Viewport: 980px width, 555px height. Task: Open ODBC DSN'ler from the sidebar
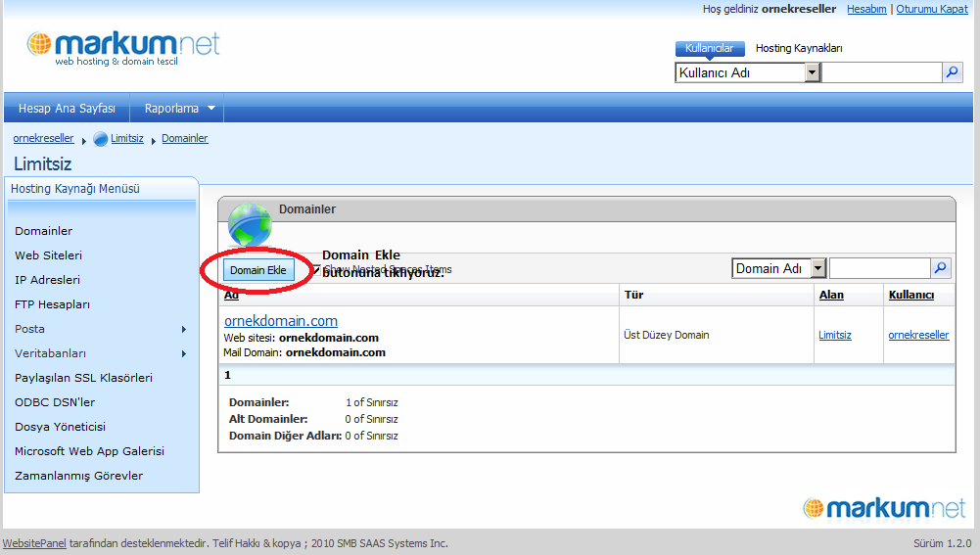tap(55, 402)
